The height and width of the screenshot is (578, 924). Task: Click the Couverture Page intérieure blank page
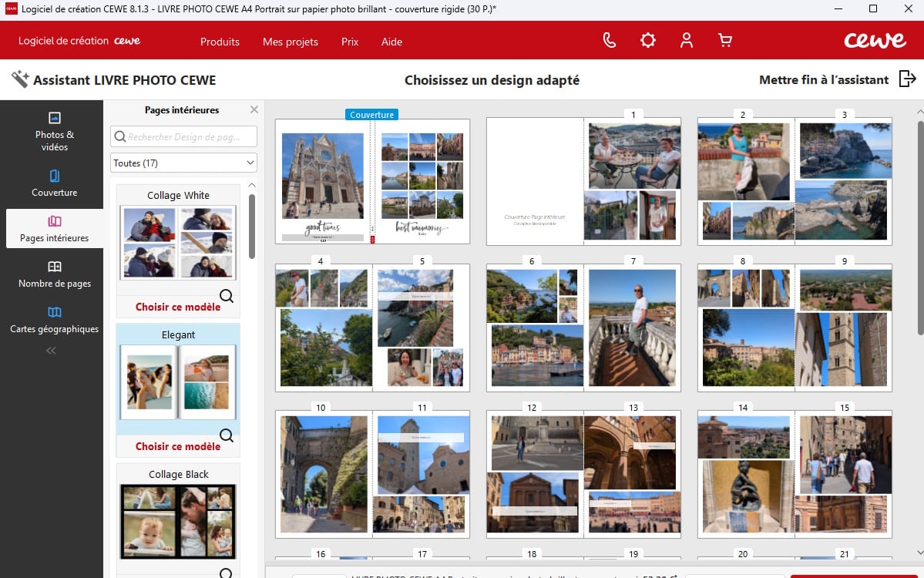[x=535, y=181]
